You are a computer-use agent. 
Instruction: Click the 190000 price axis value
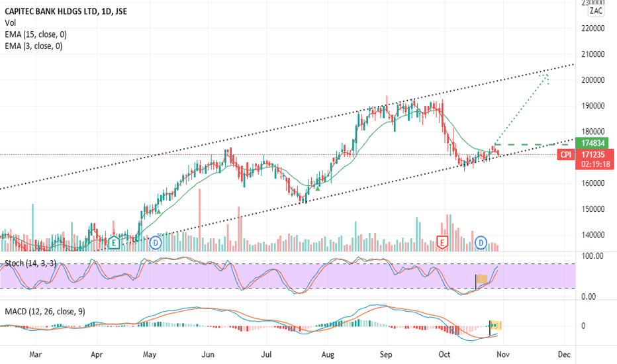593,106
